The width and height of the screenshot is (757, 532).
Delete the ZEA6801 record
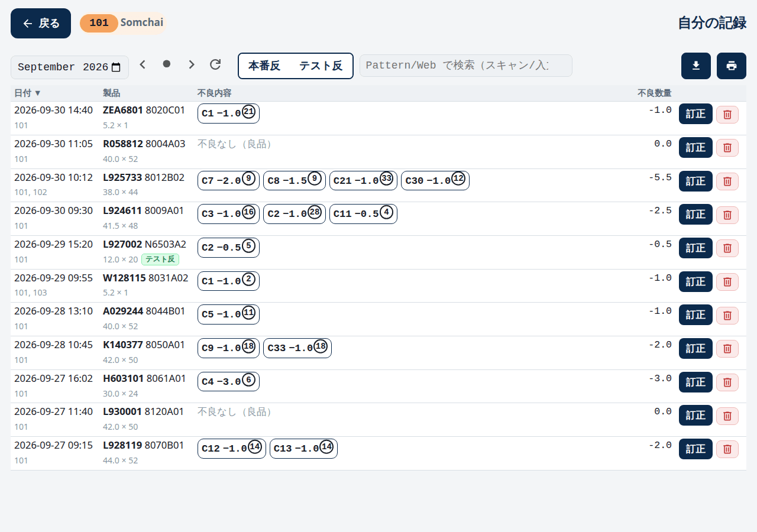coord(727,115)
